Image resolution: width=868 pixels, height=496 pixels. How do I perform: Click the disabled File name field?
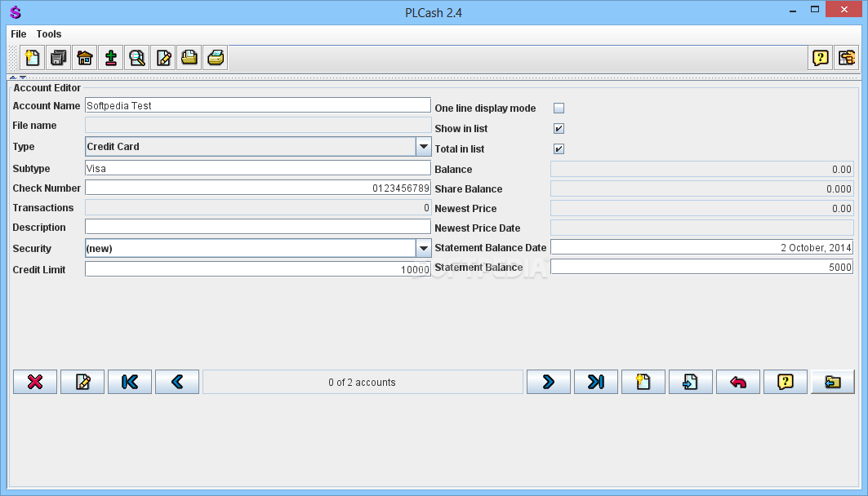click(x=258, y=125)
